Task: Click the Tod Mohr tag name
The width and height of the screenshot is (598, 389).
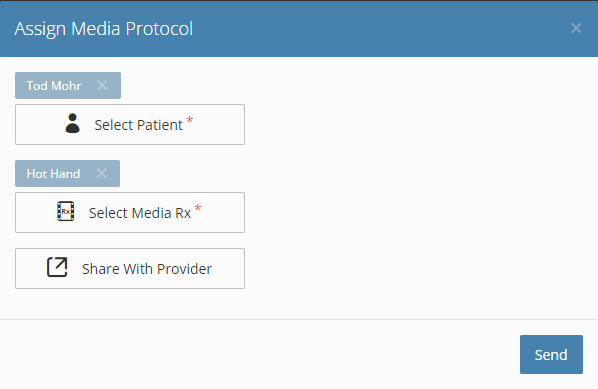Action: 54,85
